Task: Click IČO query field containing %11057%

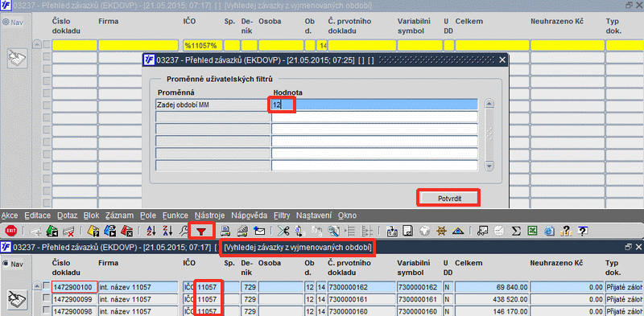Action: pos(202,45)
